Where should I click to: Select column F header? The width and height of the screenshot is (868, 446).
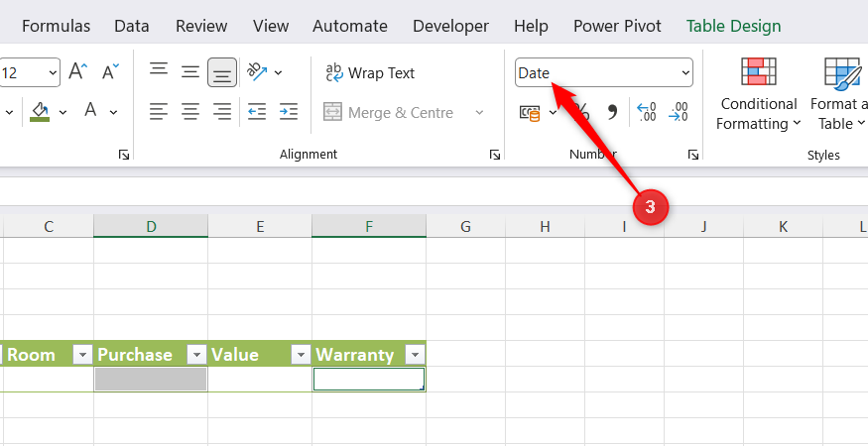point(369,226)
